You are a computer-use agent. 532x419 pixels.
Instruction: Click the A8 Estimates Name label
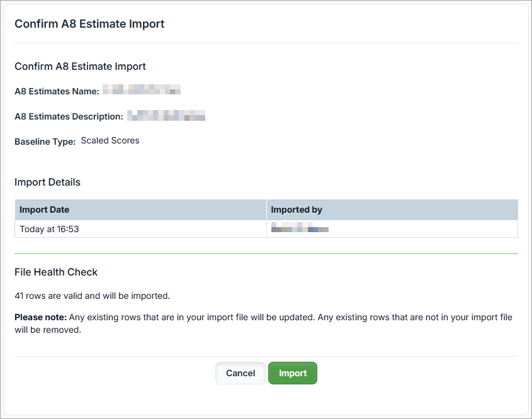(x=57, y=91)
